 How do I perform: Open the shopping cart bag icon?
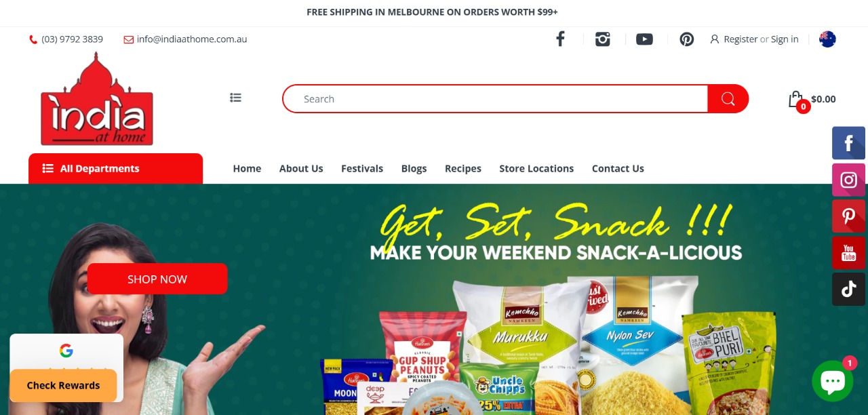pos(796,100)
